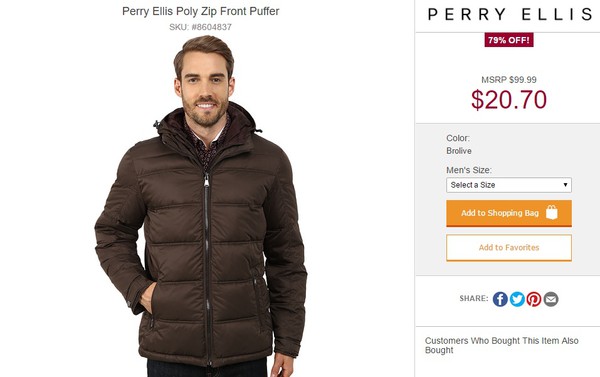Viewport: 600px width, 377px height.
Task: Share the product via email icon
Action: click(x=551, y=299)
